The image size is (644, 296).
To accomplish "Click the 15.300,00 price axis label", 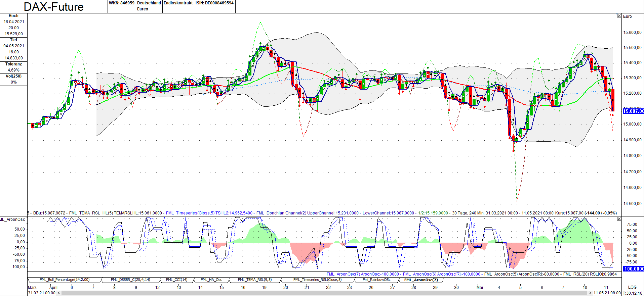I will (x=632, y=78).
